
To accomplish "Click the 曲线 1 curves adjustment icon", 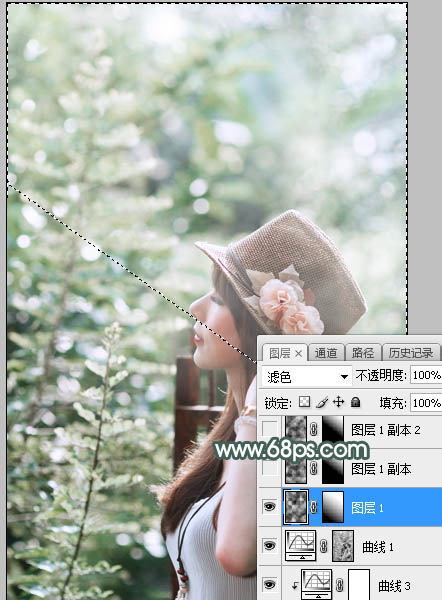I will 301,545.
